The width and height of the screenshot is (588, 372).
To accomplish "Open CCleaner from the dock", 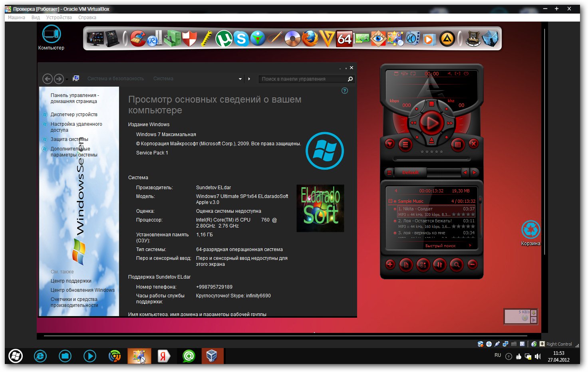I will click(138, 39).
